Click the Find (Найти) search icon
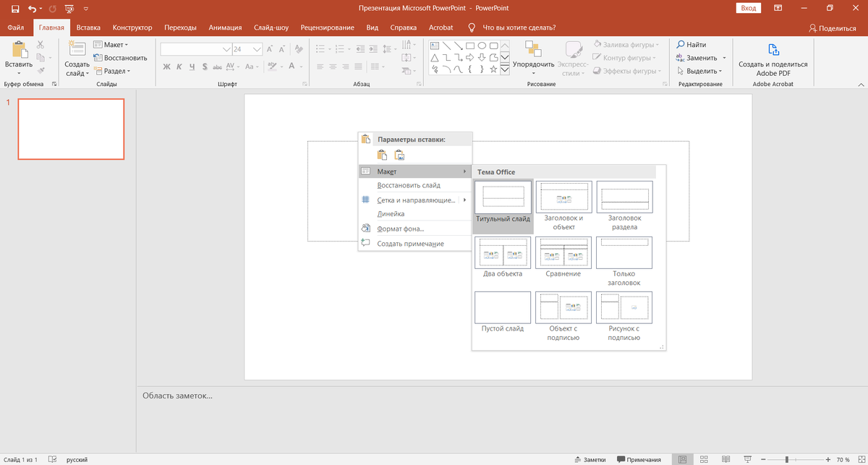 680,45
